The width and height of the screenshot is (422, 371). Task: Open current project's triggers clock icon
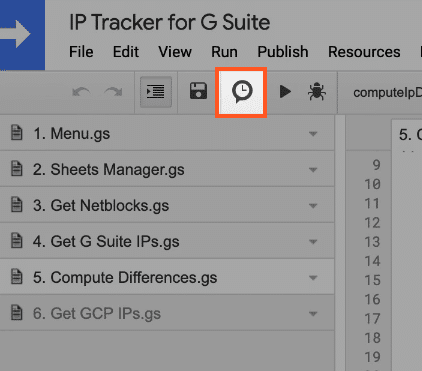coord(241,92)
